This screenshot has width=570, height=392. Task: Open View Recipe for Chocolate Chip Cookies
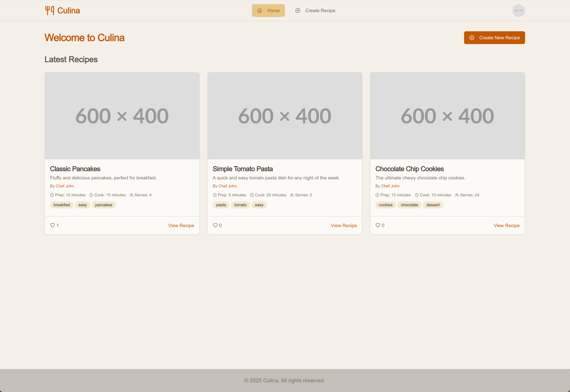point(506,225)
